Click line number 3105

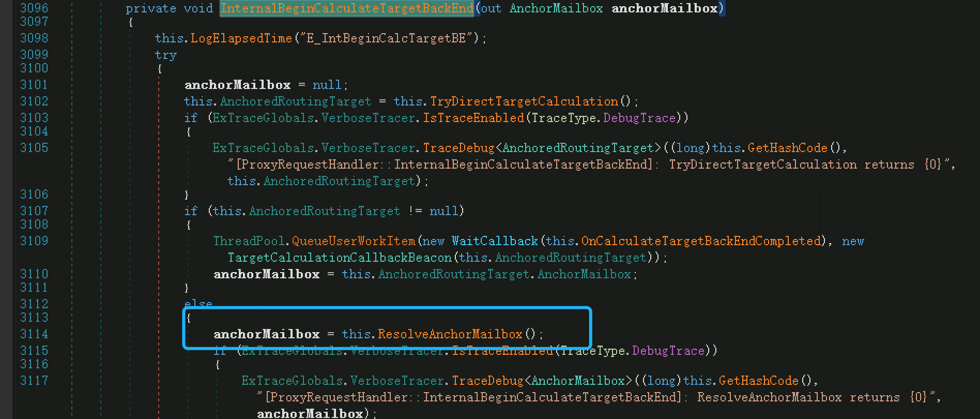coord(34,148)
